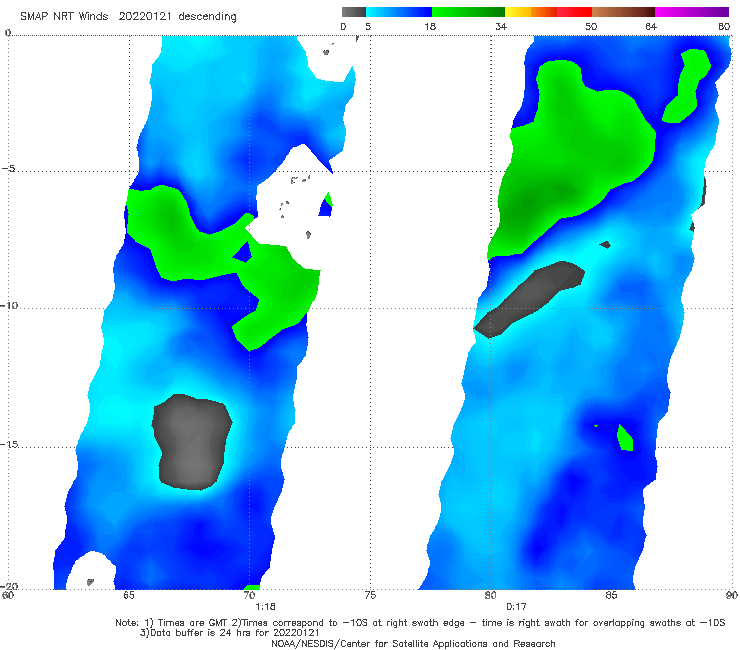Click the longitude axis label "90"
The image size is (740, 650).
pos(732,595)
